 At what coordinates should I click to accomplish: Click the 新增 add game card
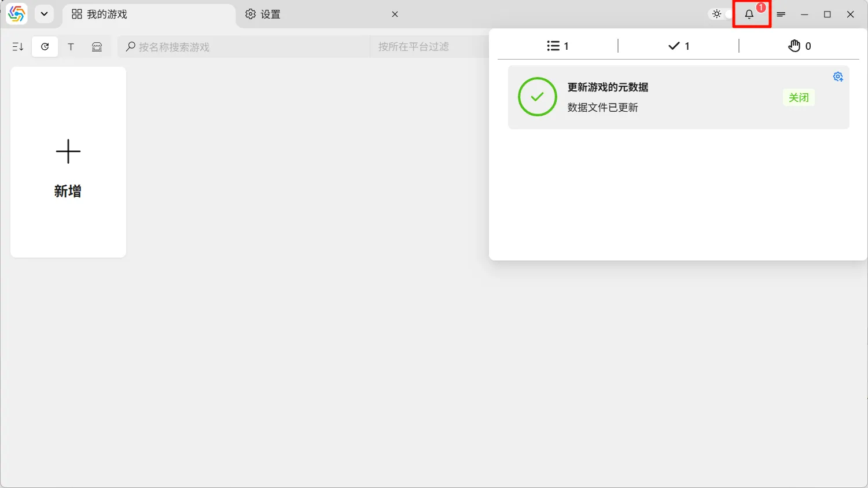click(68, 162)
